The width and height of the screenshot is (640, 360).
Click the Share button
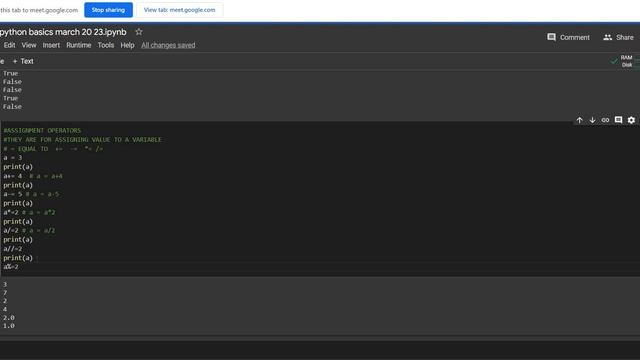click(618, 38)
